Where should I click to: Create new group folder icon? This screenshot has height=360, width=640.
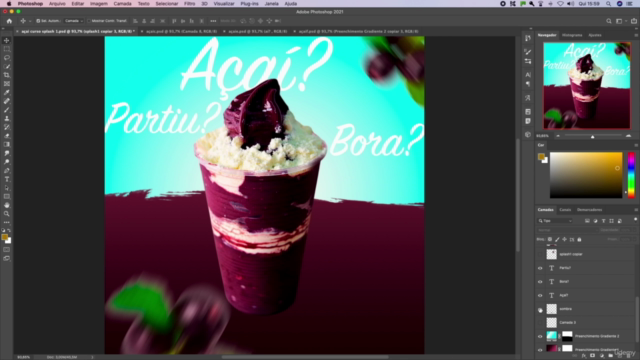point(611,356)
